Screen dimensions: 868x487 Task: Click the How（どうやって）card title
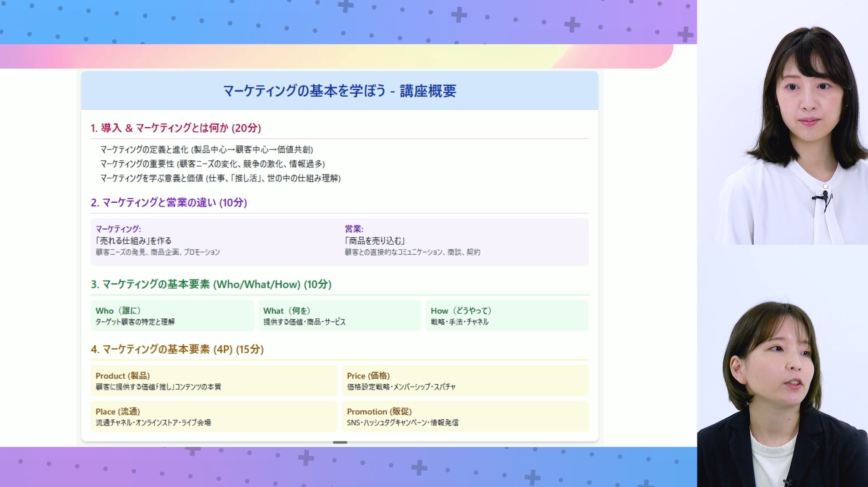coord(461,311)
